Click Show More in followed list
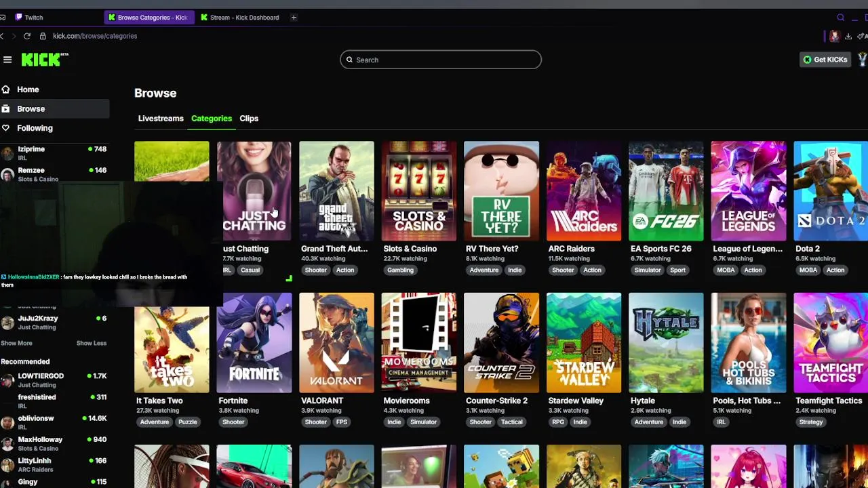The height and width of the screenshot is (488, 868). (16, 343)
